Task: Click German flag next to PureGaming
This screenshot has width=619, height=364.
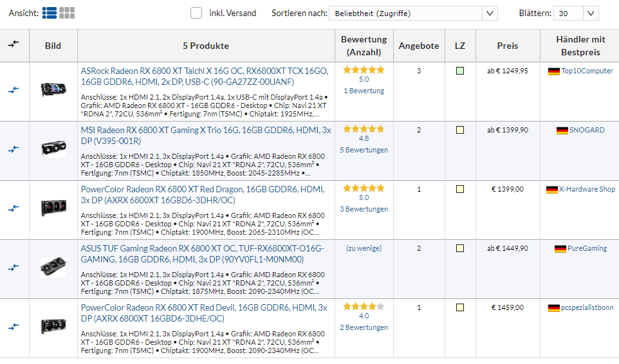Action: [560, 249]
